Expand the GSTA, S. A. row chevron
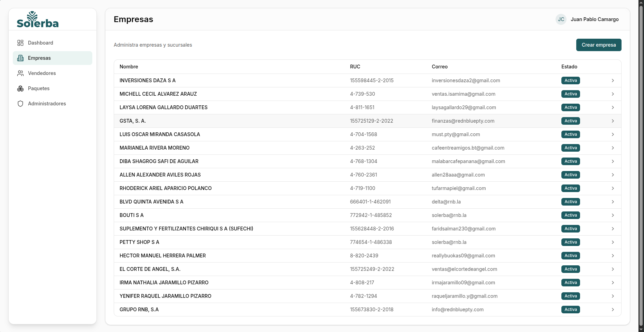The height and width of the screenshot is (332, 644). pos(613,121)
